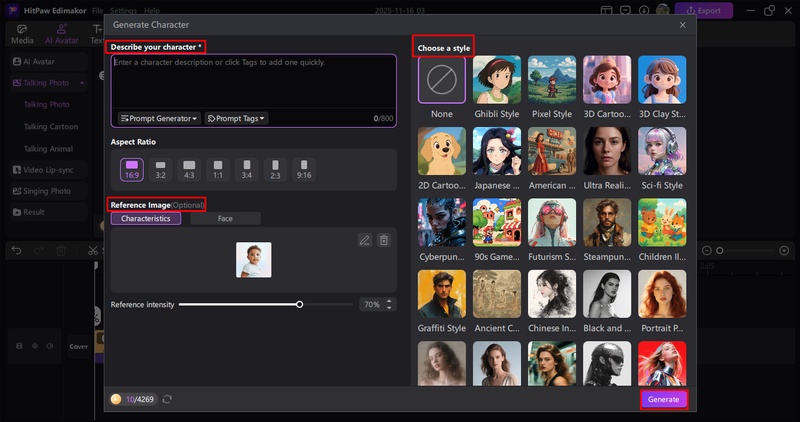Image resolution: width=800 pixels, height=422 pixels.
Task: Click the coin credits icon
Action: (116, 399)
